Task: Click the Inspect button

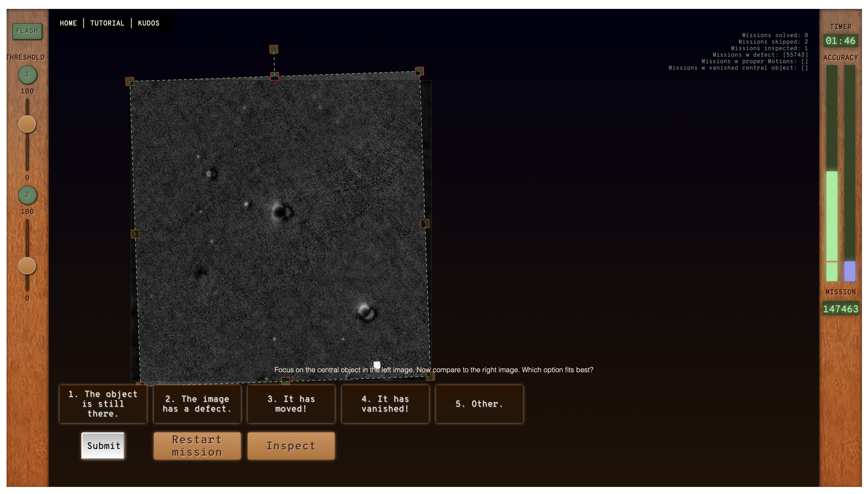Action: pyautogui.click(x=291, y=446)
